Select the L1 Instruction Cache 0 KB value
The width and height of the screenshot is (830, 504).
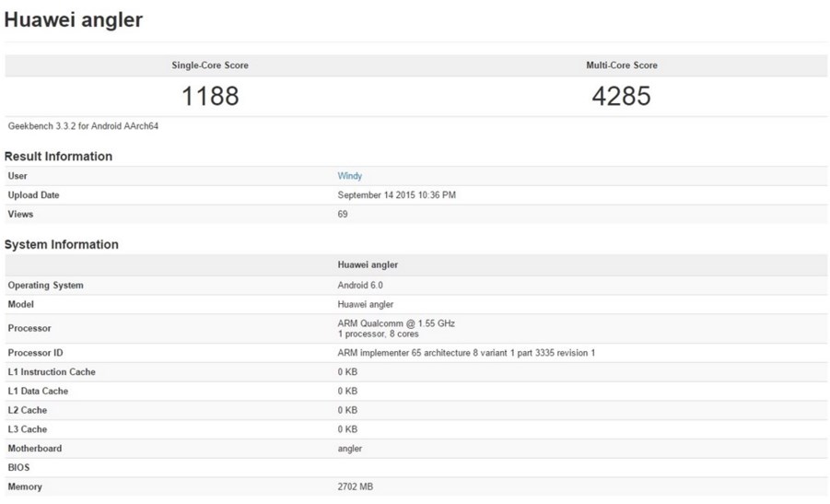(347, 371)
